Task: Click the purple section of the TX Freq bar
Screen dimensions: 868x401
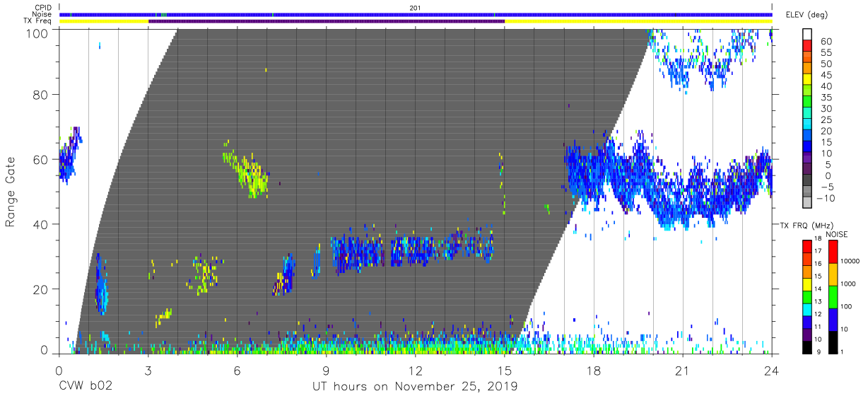Action: (327, 21)
